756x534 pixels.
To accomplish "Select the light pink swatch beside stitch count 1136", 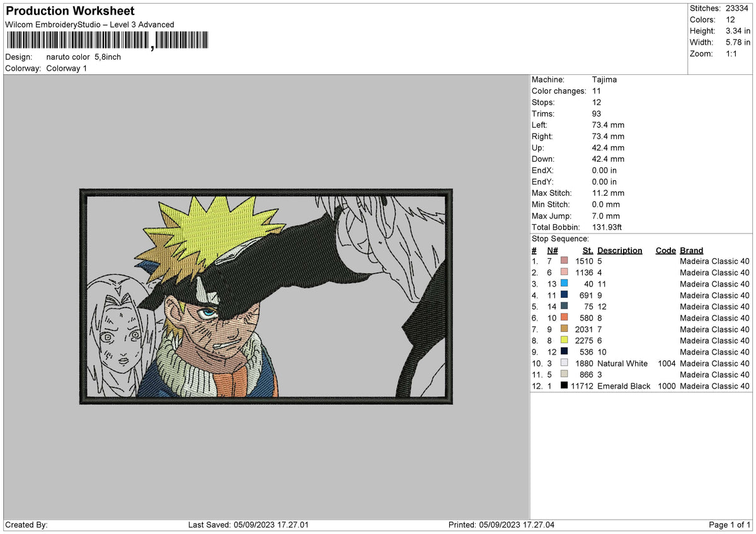I will point(564,273).
